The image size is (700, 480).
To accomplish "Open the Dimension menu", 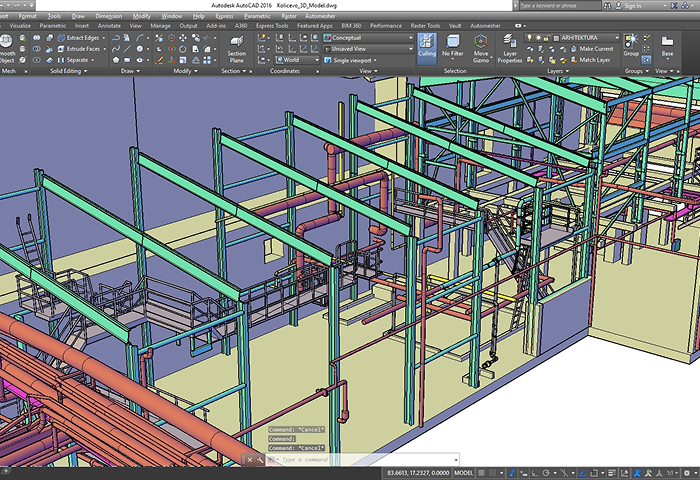I will click(109, 17).
